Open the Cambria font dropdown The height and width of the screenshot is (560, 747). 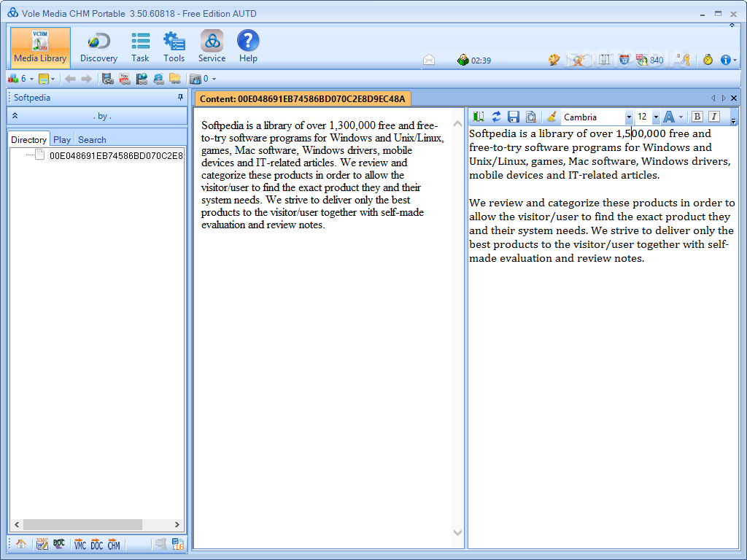coord(629,117)
